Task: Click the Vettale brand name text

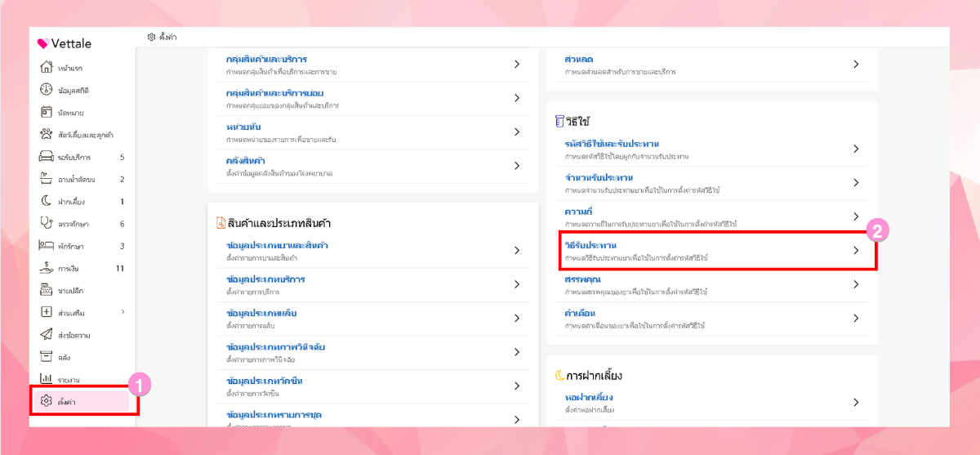Action: coord(71,44)
